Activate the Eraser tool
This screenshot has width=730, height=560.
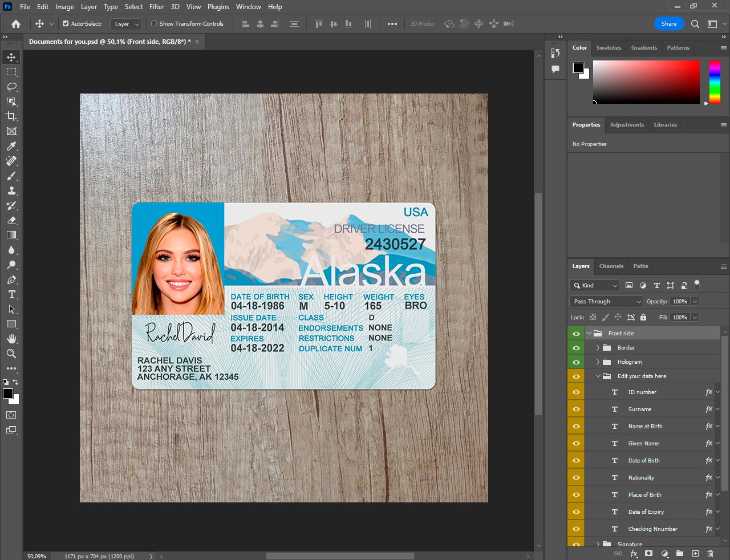pos(11,220)
